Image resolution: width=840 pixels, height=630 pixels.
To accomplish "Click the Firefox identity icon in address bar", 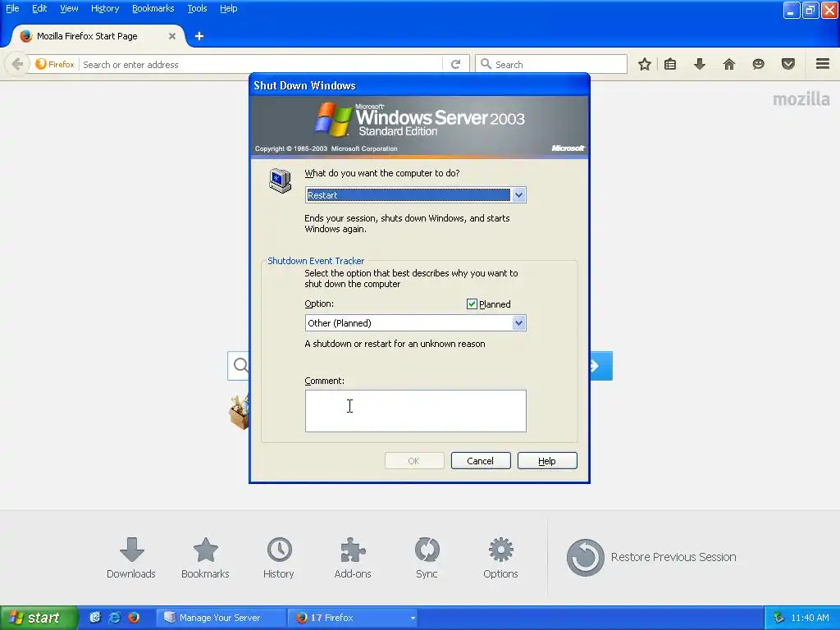I will tap(55, 64).
